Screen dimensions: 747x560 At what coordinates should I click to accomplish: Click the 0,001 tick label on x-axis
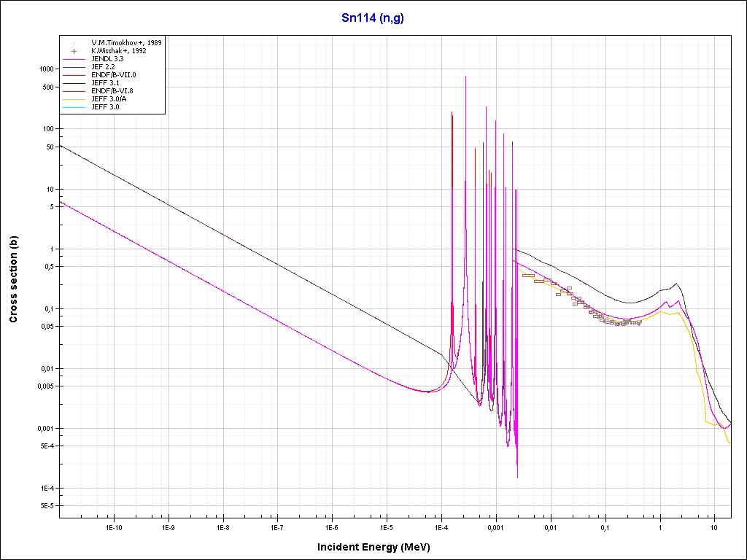[495, 526]
